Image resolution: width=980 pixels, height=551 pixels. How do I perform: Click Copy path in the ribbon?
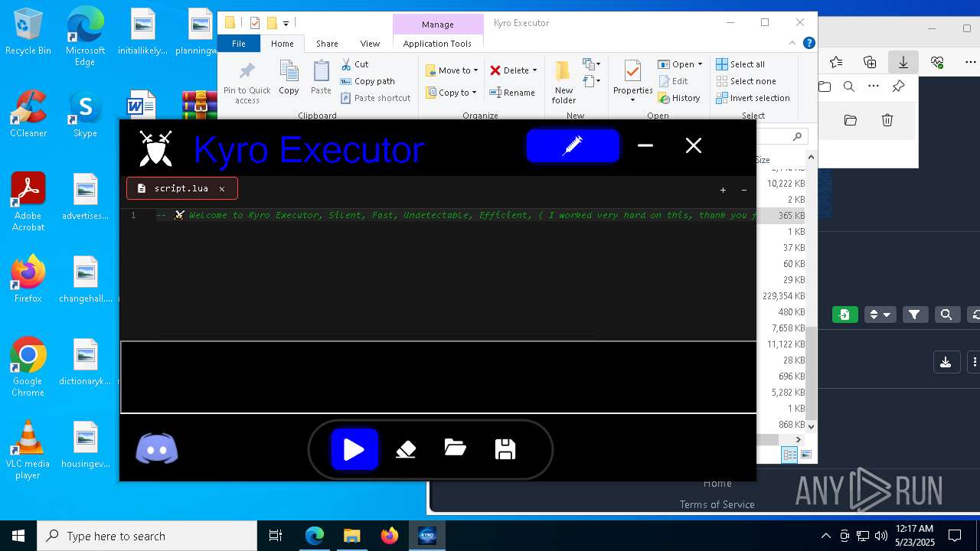tap(367, 81)
